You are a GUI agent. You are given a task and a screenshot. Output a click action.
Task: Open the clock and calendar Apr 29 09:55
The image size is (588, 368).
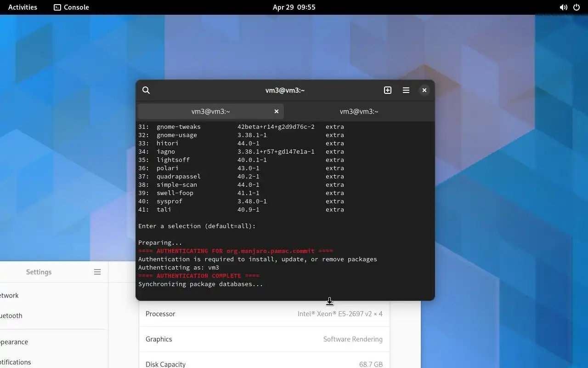click(x=294, y=7)
